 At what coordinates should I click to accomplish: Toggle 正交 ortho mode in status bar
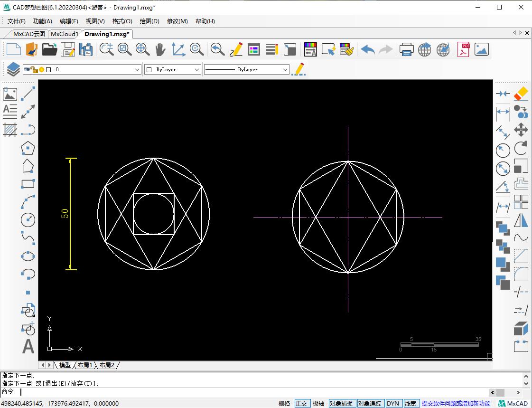click(x=301, y=403)
